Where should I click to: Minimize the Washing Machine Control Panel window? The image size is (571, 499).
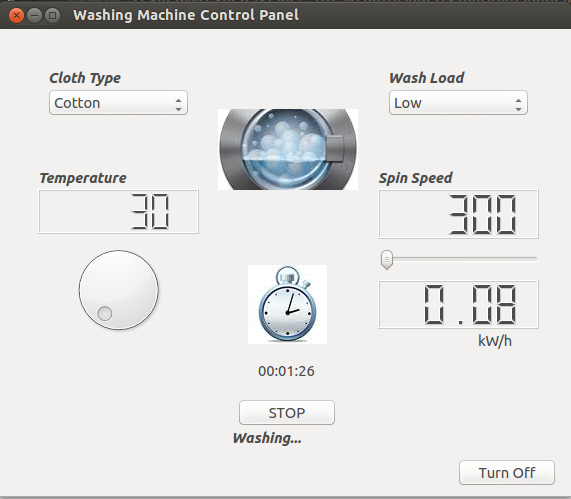pyautogui.click(x=34, y=16)
